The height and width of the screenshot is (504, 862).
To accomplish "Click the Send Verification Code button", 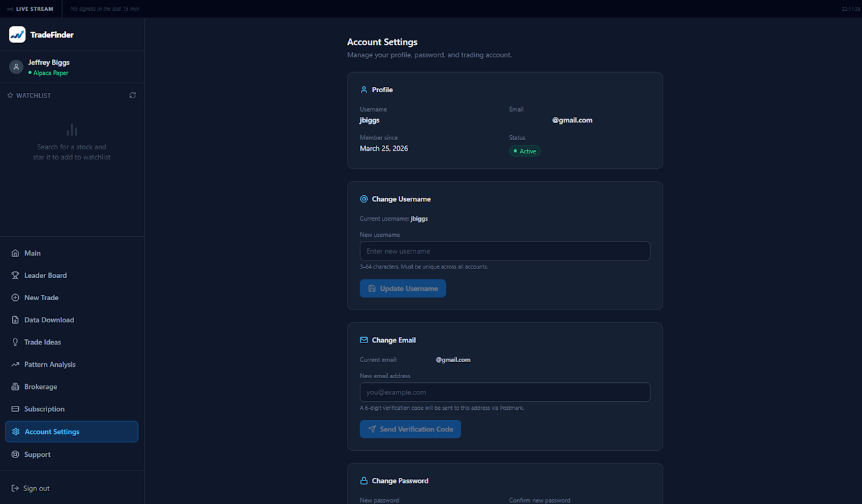I will coord(411,429).
